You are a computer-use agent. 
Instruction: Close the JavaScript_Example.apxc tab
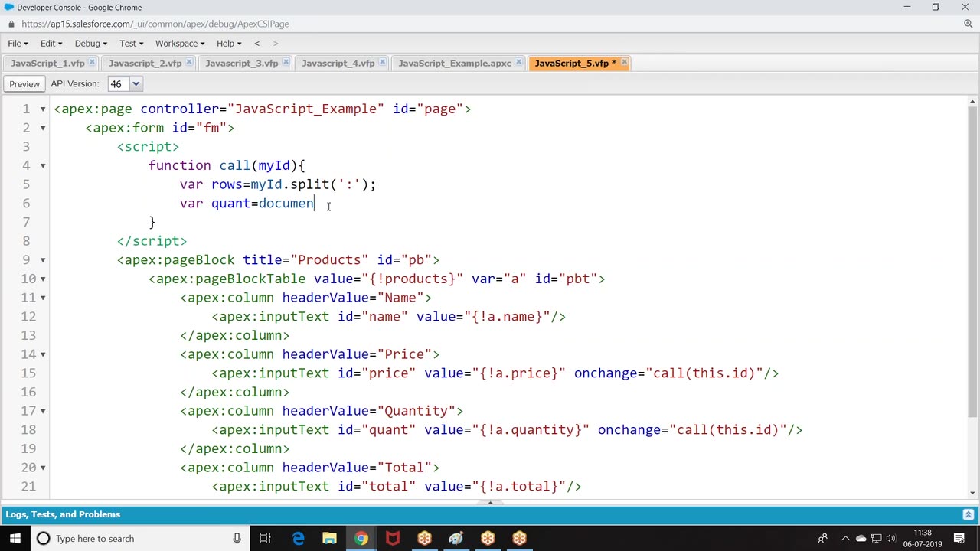[518, 63]
